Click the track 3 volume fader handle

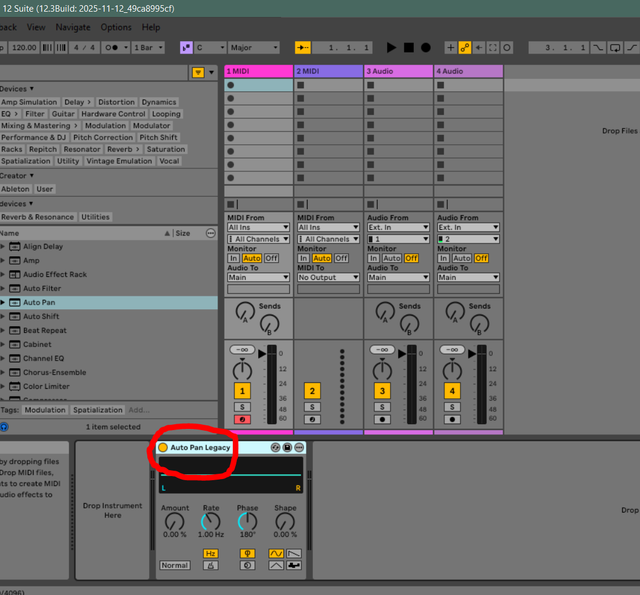tap(402, 353)
